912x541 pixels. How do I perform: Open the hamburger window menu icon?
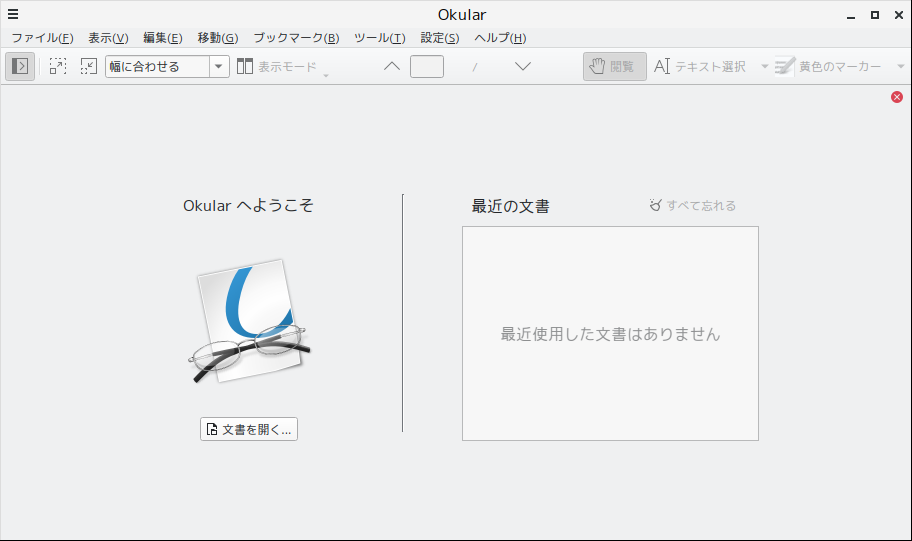[x=13, y=15]
